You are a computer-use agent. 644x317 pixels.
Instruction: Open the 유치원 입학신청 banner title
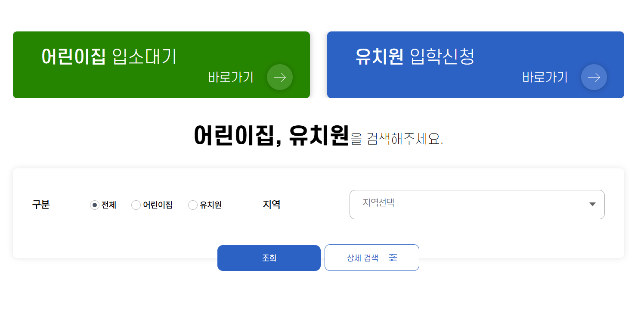pos(415,56)
